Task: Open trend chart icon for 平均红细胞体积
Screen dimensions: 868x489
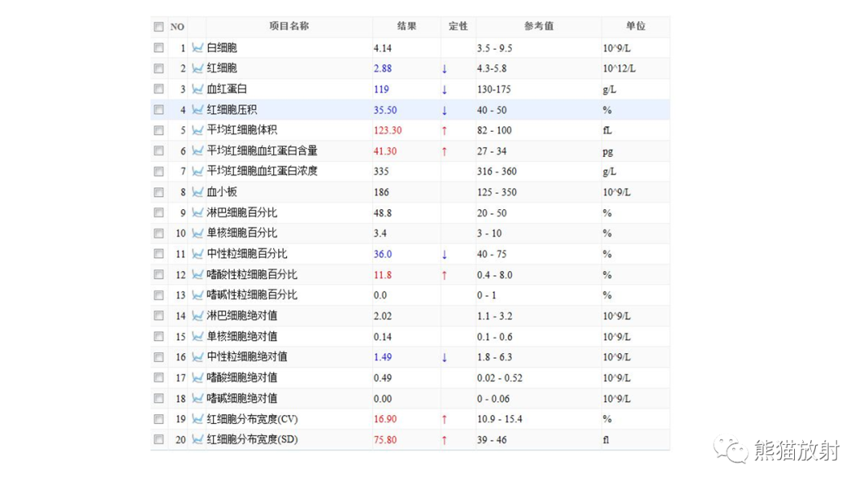Action: [197, 130]
